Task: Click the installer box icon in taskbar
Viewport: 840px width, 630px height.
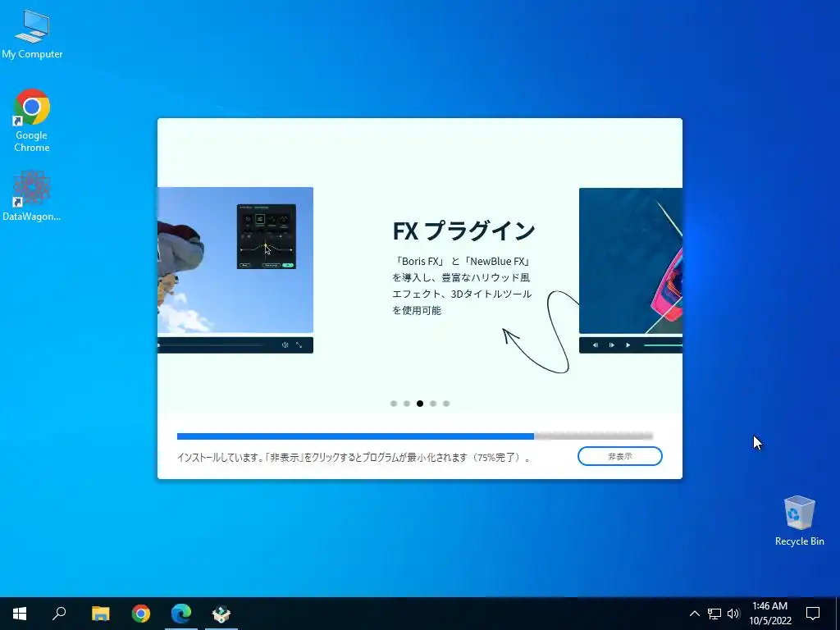Action: point(221,614)
